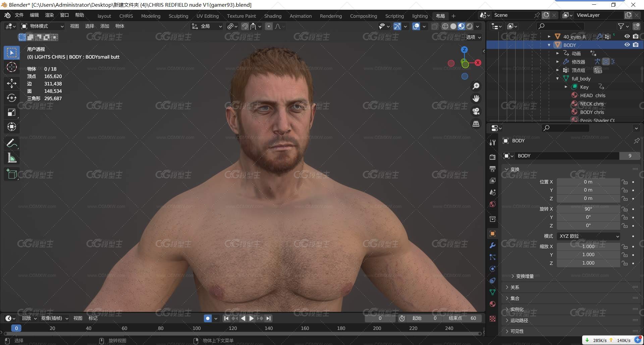Open the World properties tab
The width and height of the screenshot is (644, 345).
(492, 204)
